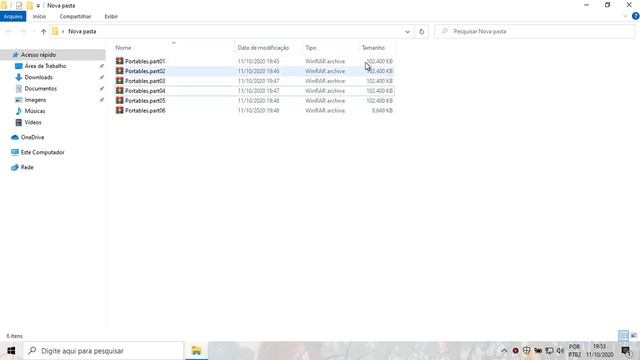Screen dimensions: 640x360
Task: Click the WinRAR icon of Portables.part02
Action: (119, 71)
